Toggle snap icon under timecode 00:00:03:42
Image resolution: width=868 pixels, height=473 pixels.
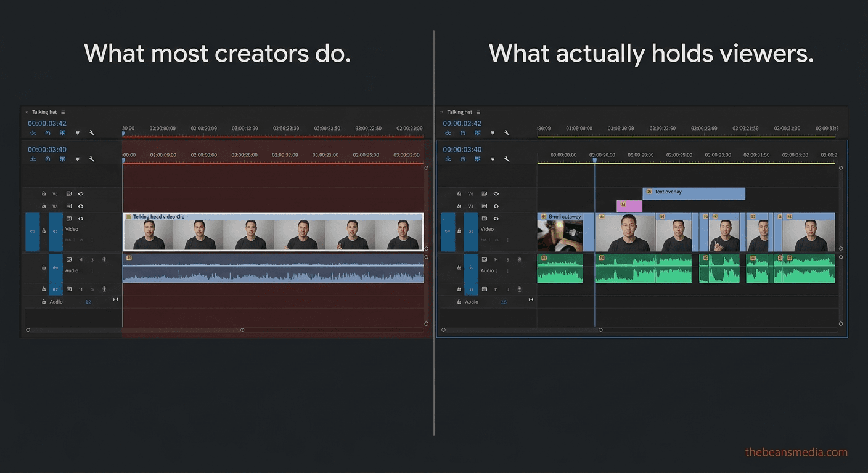tap(33, 133)
